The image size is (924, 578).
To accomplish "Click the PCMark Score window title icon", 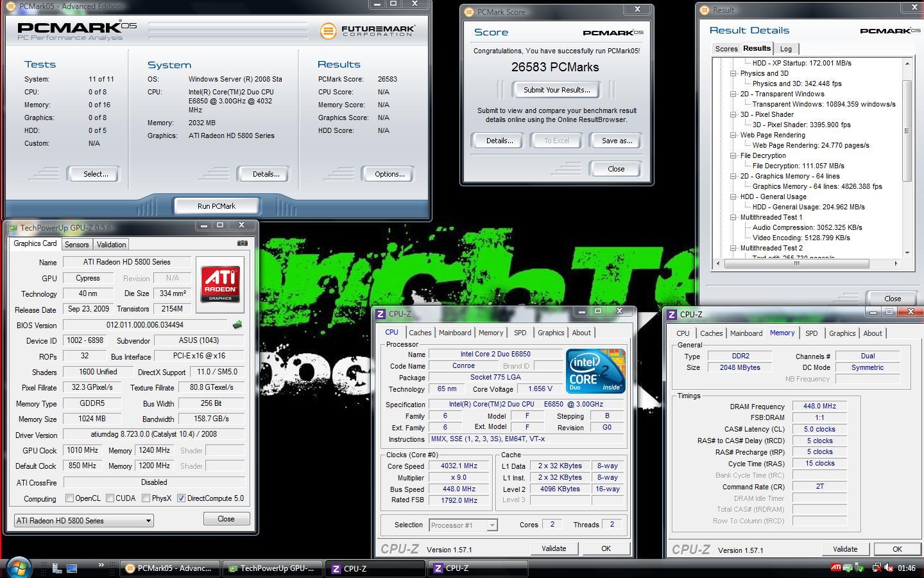I will [x=468, y=12].
